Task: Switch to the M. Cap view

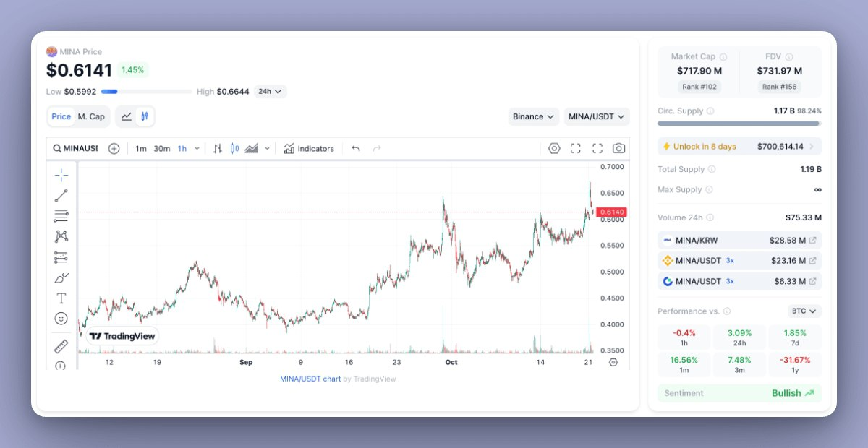Action: tap(91, 116)
